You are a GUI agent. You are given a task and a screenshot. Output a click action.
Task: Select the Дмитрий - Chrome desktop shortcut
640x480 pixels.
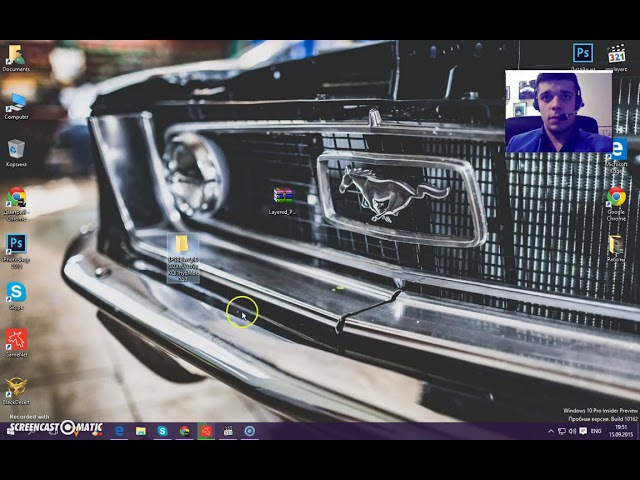tap(16, 204)
